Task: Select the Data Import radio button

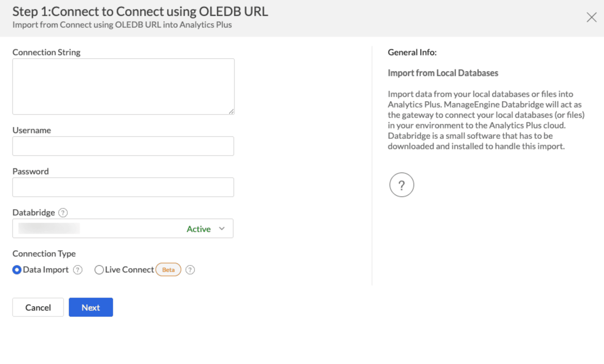Action: (x=17, y=270)
